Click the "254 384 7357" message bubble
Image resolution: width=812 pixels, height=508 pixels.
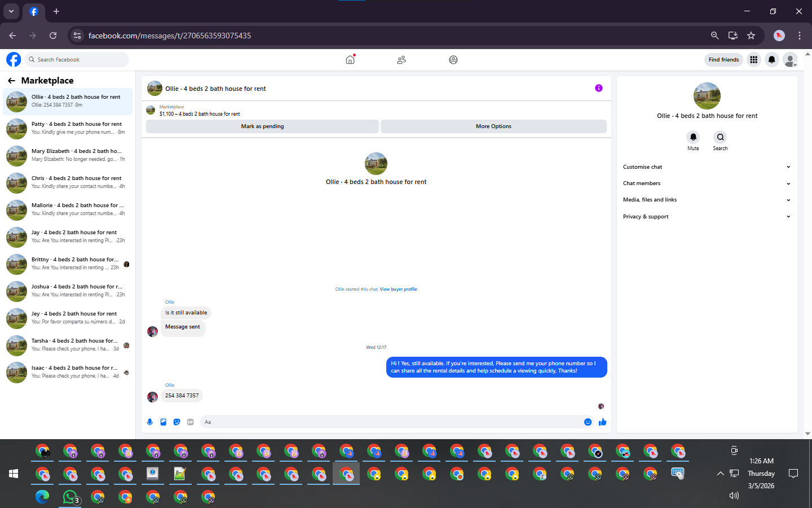tap(182, 396)
